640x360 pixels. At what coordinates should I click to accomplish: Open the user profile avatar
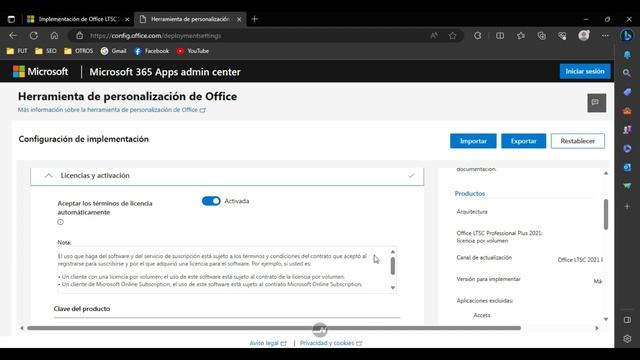pyautogui.click(x=584, y=36)
